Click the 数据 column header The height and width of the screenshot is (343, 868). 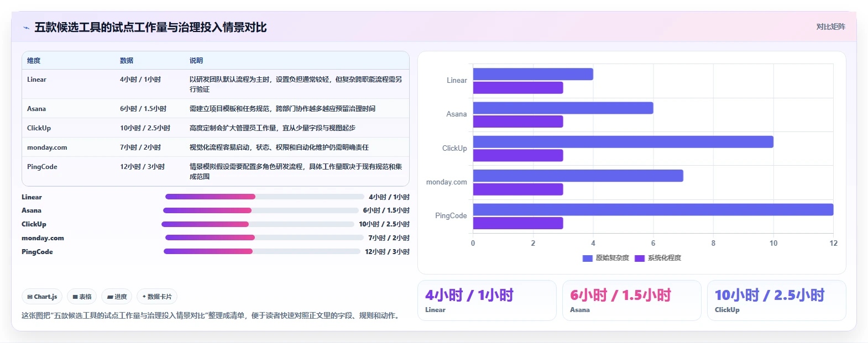pos(127,61)
